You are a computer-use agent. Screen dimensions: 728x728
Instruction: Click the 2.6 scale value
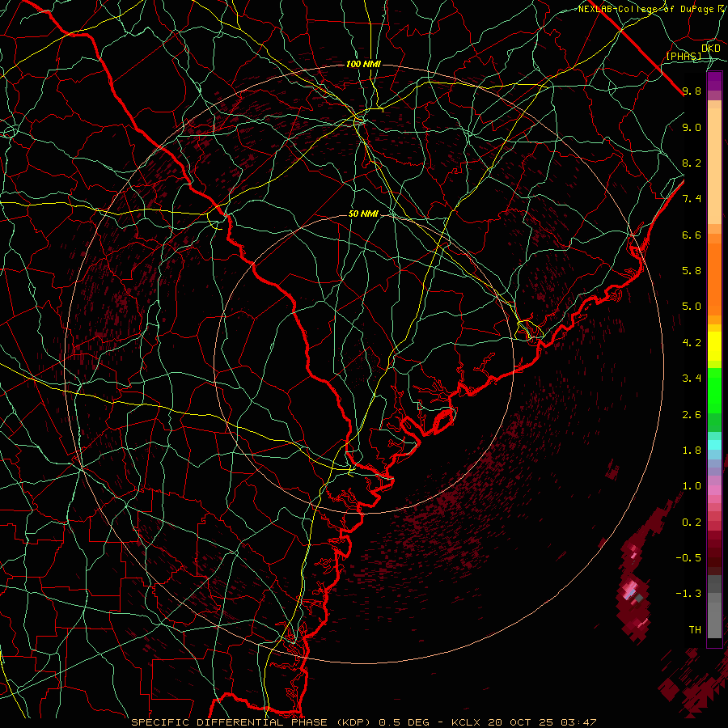[x=692, y=415]
